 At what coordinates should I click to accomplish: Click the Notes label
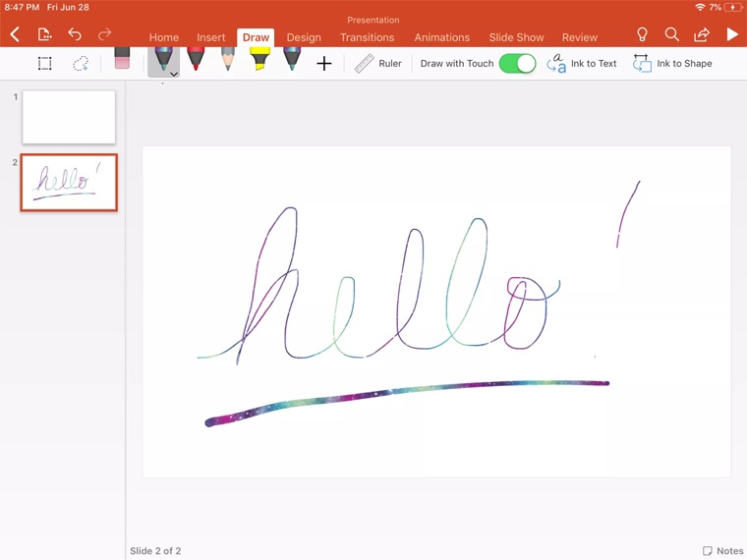point(730,551)
